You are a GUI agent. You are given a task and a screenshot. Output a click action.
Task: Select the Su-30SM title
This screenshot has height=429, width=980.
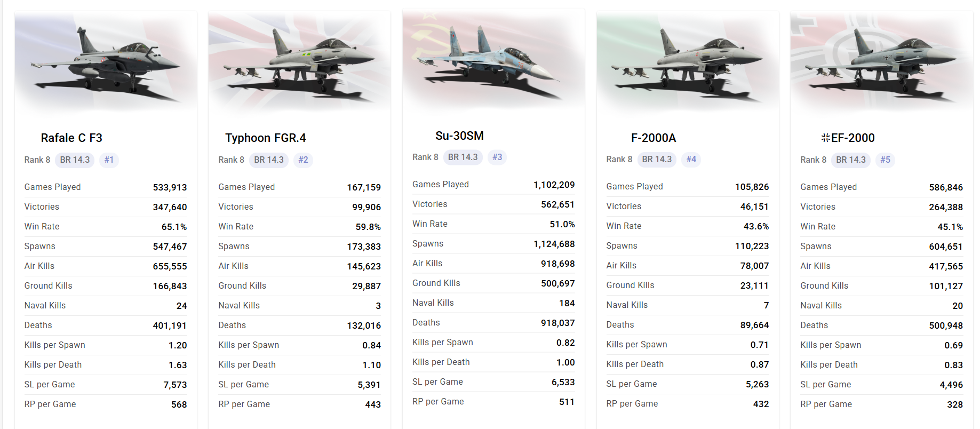coord(459,136)
